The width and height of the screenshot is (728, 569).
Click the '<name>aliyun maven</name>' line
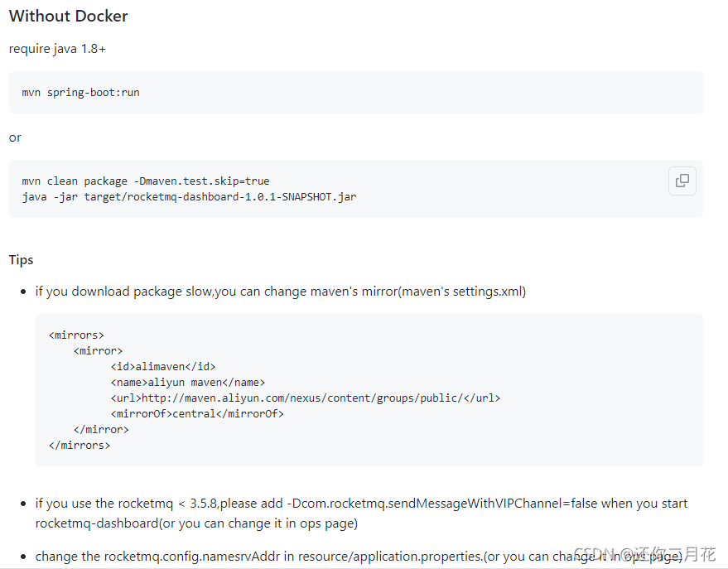[x=187, y=383]
